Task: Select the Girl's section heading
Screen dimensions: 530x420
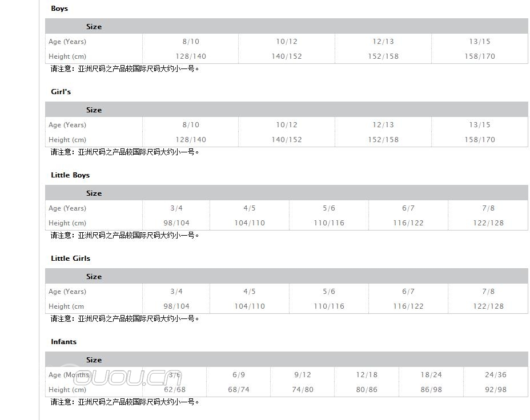Action: coord(61,92)
